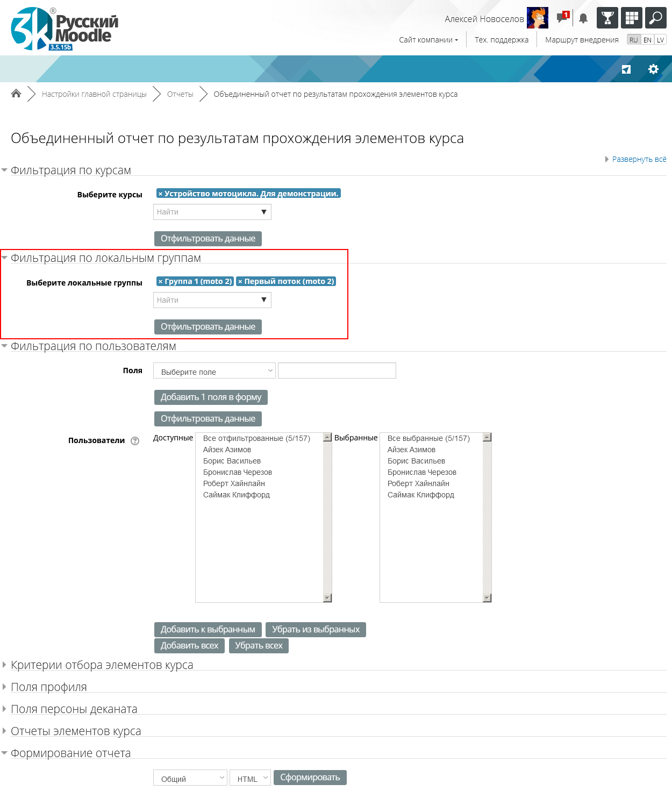This screenshot has height=791, width=672.
Task: Click the home icon in breadcrumbs
Action: [x=16, y=94]
